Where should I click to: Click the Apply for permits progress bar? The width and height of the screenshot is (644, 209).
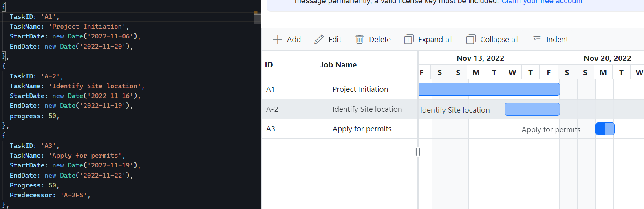600,129
